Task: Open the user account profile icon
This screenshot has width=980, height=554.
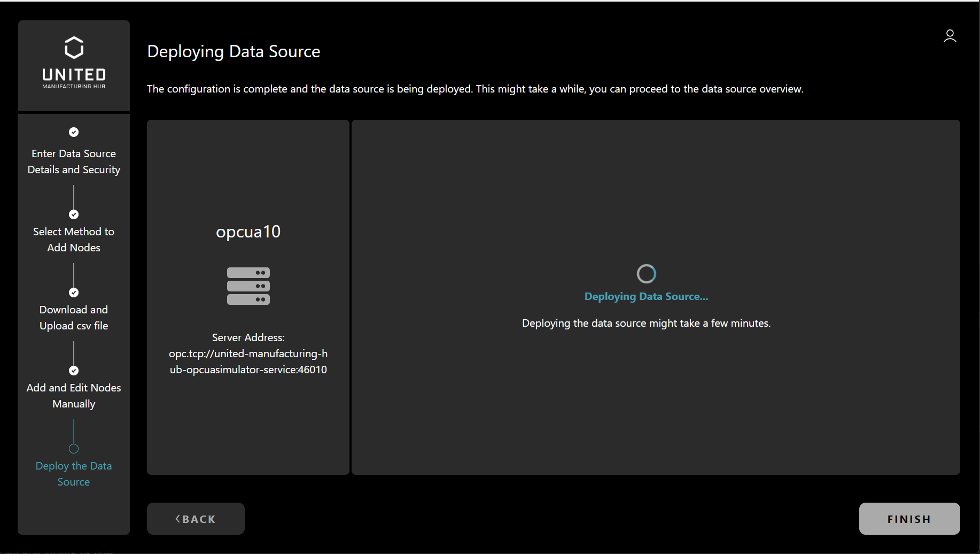Action: coord(950,36)
